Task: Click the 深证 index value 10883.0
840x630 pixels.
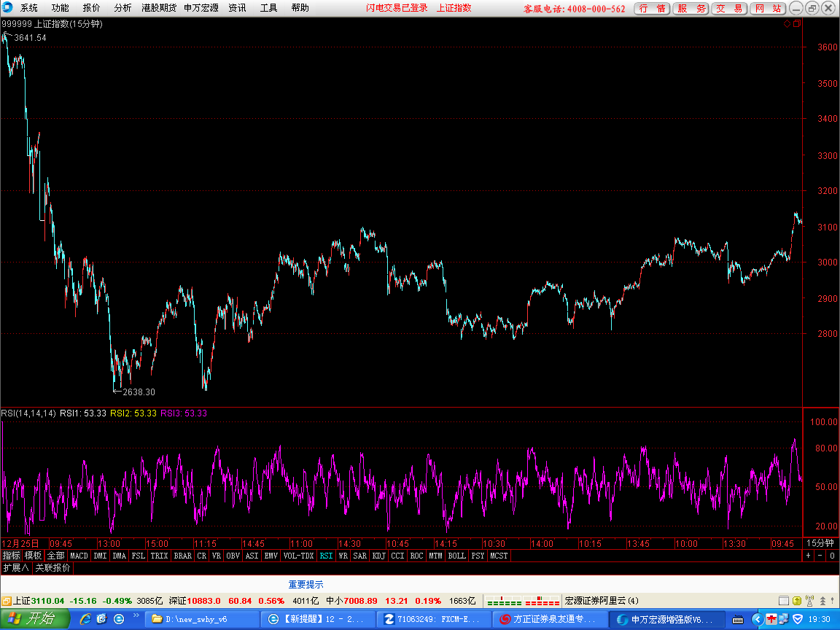Action: click(x=203, y=601)
